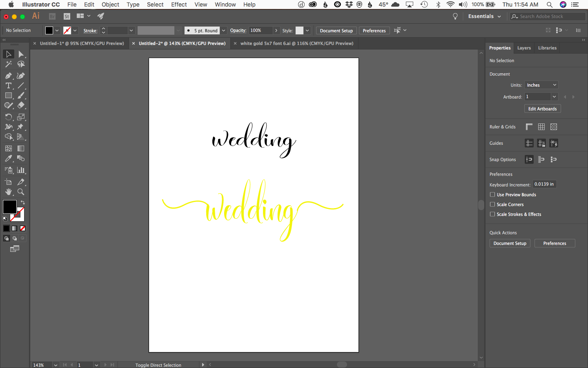This screenshot has width=588, height=368.
Task: Open the Essentials workspace switcher
Action: pyautogui.click(x=484, y=16)
